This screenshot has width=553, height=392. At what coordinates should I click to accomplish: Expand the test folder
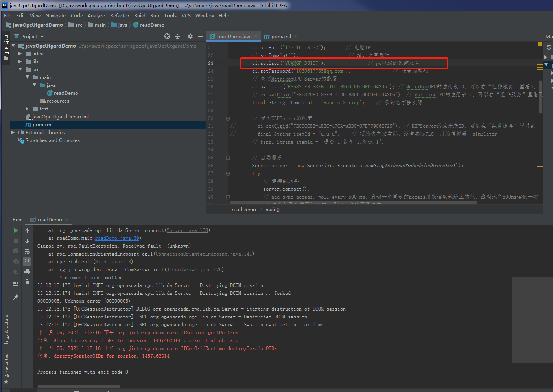(27, 109)
